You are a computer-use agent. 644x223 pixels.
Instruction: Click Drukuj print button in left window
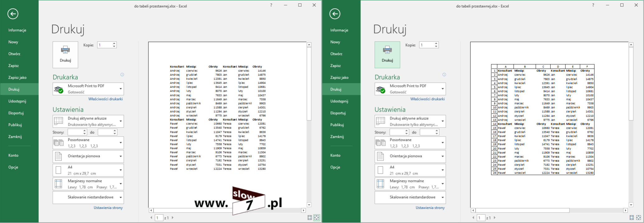[x=65, y=55]
